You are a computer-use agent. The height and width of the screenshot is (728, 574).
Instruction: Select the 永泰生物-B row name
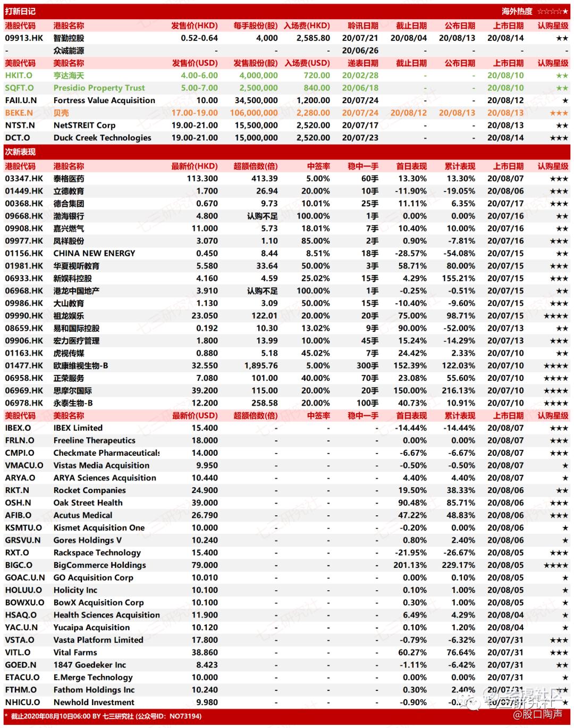pos(73,404)
